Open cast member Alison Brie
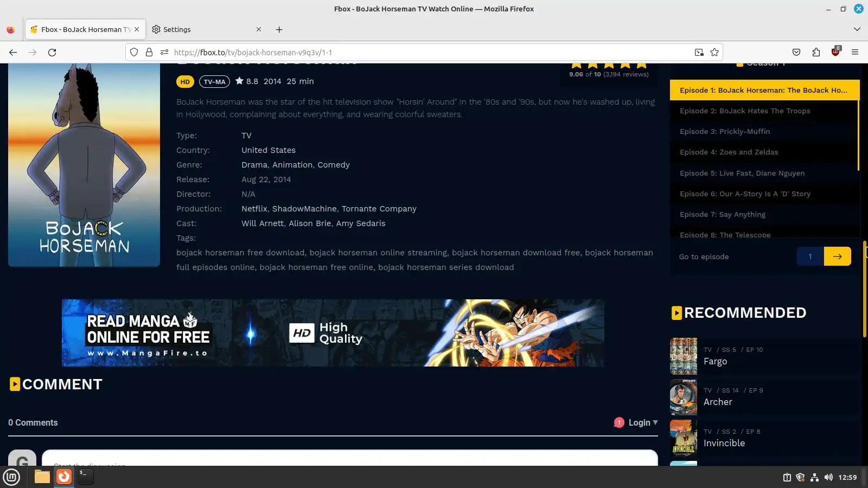 click(x=310, y=223)
